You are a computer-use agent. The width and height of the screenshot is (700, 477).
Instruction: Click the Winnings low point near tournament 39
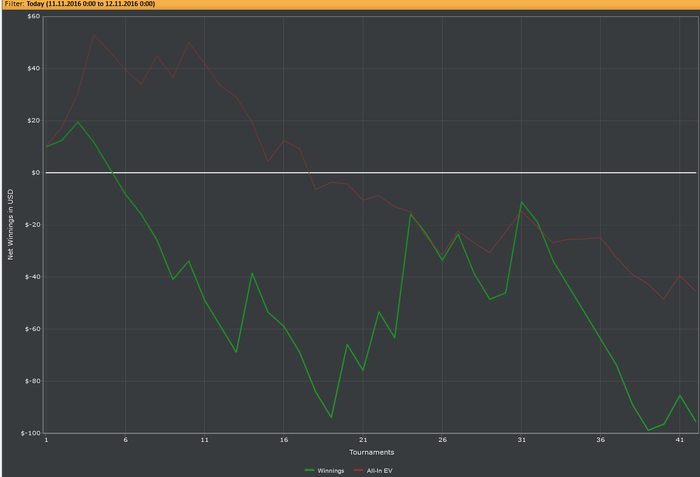648,430
